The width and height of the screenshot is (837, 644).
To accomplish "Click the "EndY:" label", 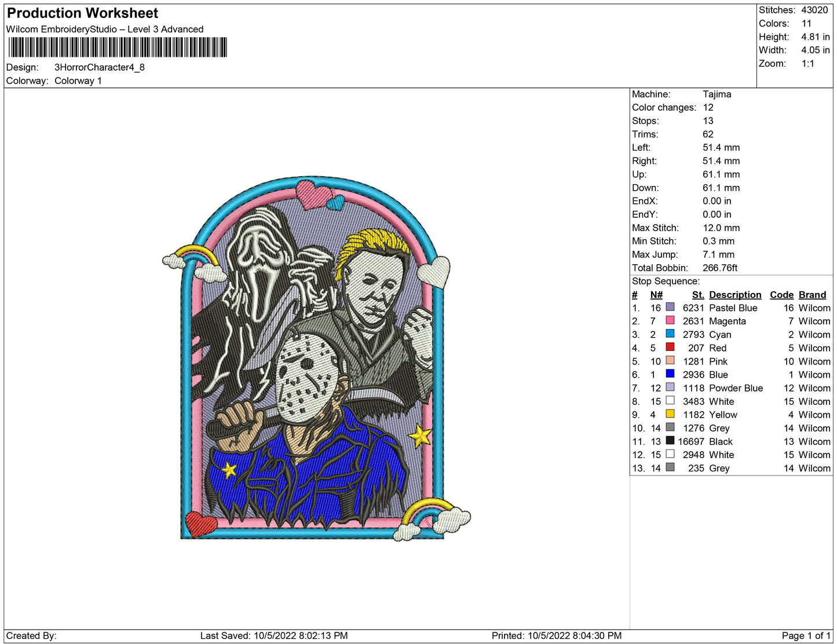I will 645,214.
